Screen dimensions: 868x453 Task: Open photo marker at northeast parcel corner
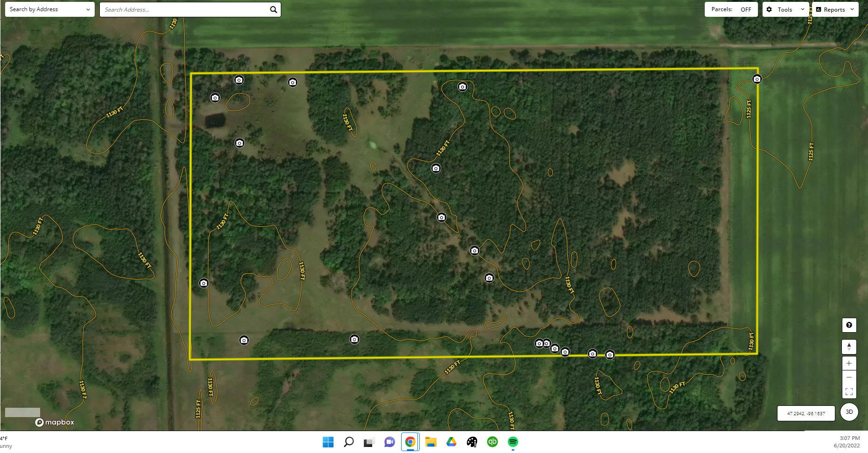pyautogui.click(x=757, y=79)
